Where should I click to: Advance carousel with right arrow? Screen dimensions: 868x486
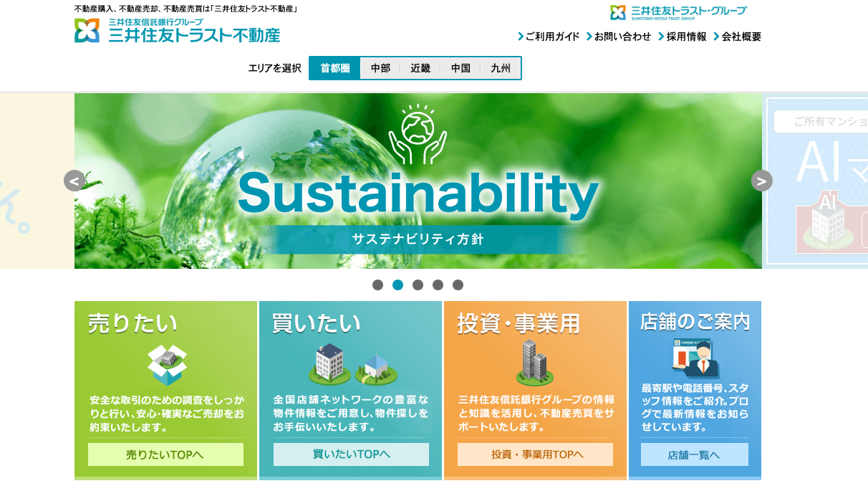coord(762,181)
